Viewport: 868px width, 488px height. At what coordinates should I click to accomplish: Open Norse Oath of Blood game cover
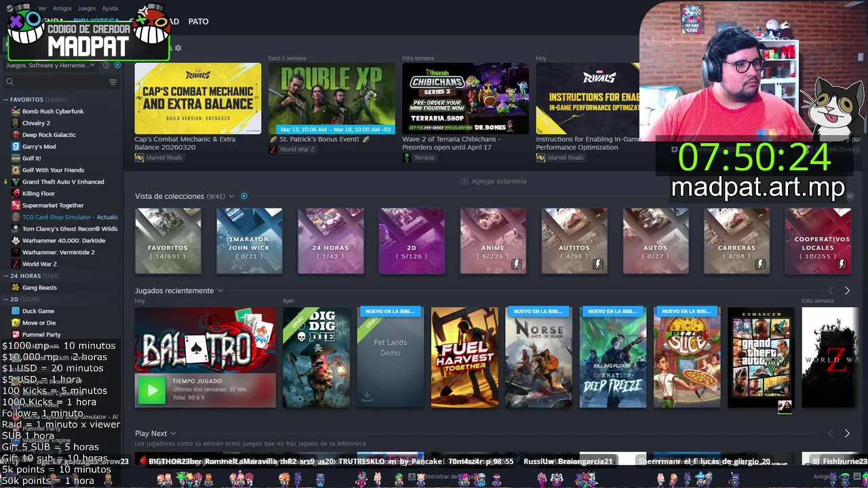point(539,358)
